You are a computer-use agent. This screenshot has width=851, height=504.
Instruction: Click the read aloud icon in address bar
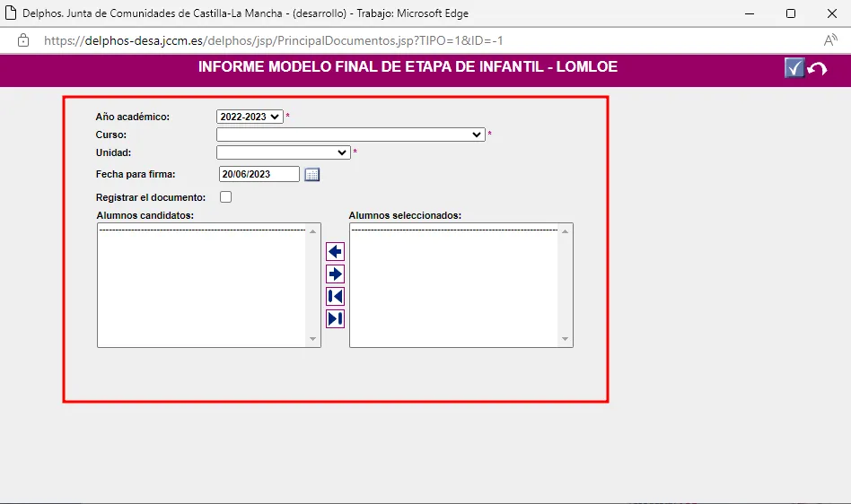pyautogui.click(x=830, y=40)
